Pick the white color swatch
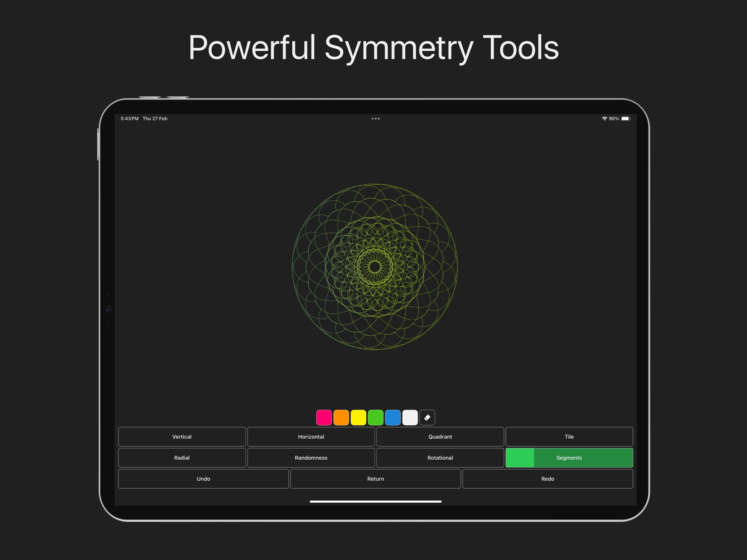The image size is (747, 560). 410,418
